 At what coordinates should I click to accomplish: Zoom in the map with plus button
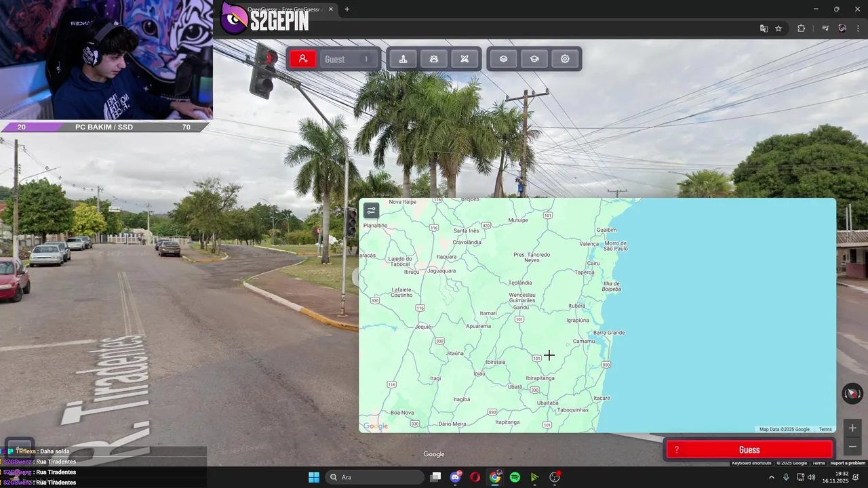[852, 428]
